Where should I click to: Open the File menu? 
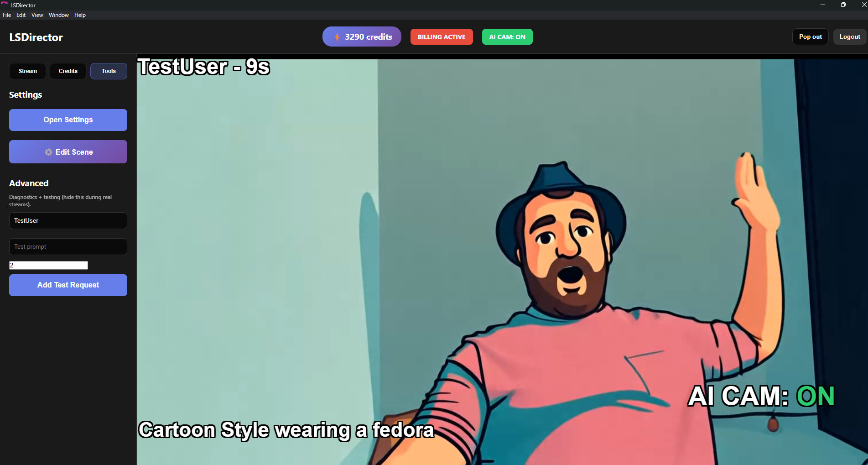click(7, 15)
